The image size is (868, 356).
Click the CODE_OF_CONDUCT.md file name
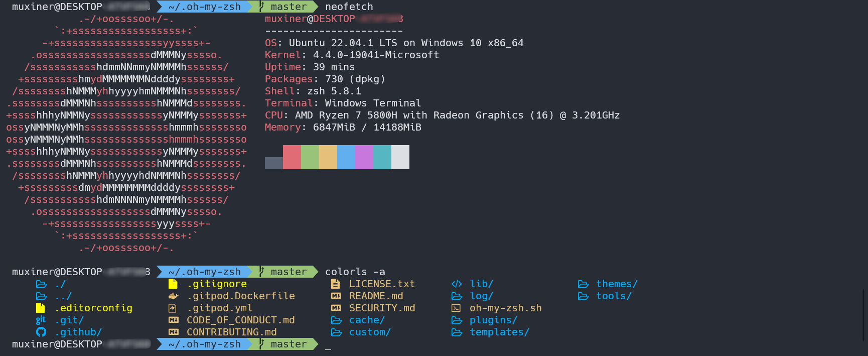pos(241,320)
